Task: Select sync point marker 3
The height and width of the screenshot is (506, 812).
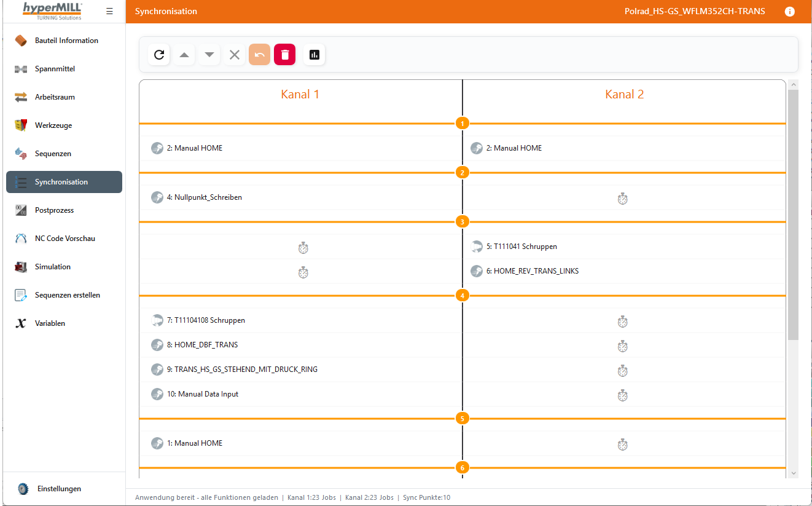Action: click(463, 222)
